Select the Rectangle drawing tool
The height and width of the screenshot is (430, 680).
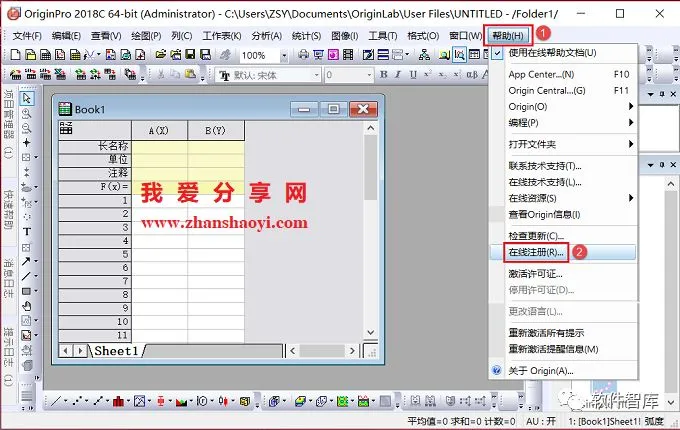point(26,291)
